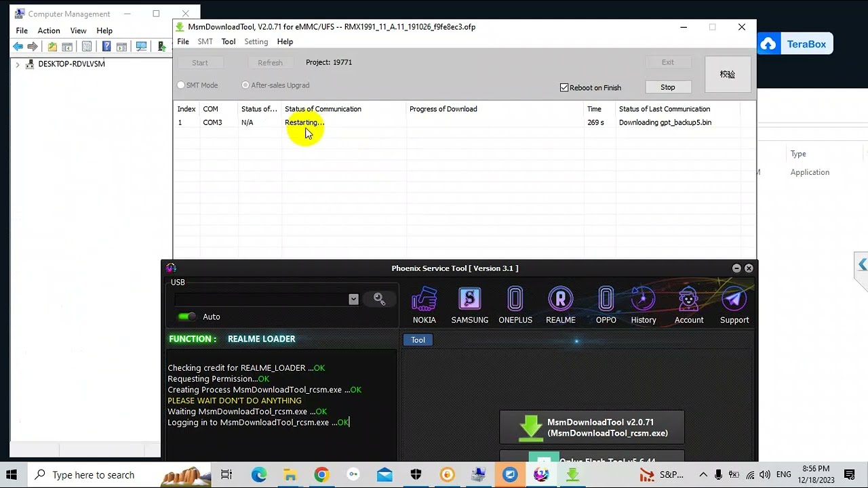The width and height of the screenshot is (868, 488).
Task: Click the Windows Start button
Action: coord(12,474)
